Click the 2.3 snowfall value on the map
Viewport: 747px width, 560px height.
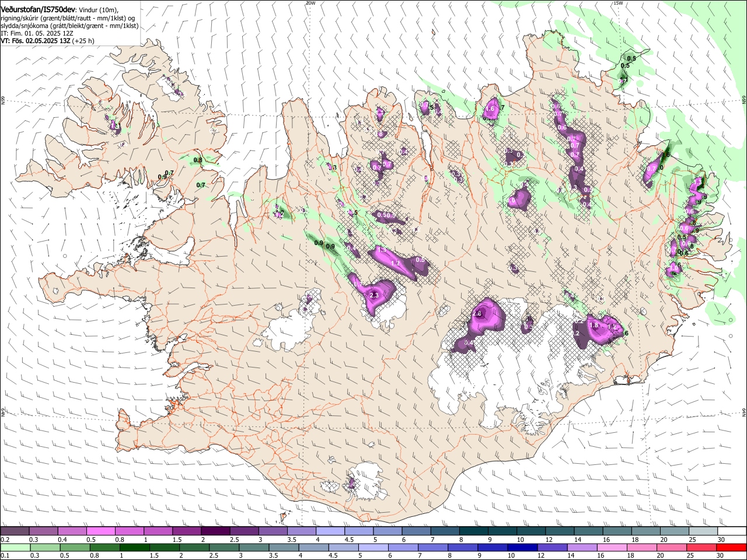pyautogui.click(x=375, y=296)
